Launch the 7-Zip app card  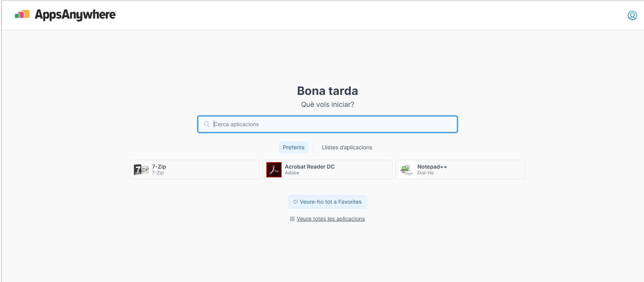point(195,170)
